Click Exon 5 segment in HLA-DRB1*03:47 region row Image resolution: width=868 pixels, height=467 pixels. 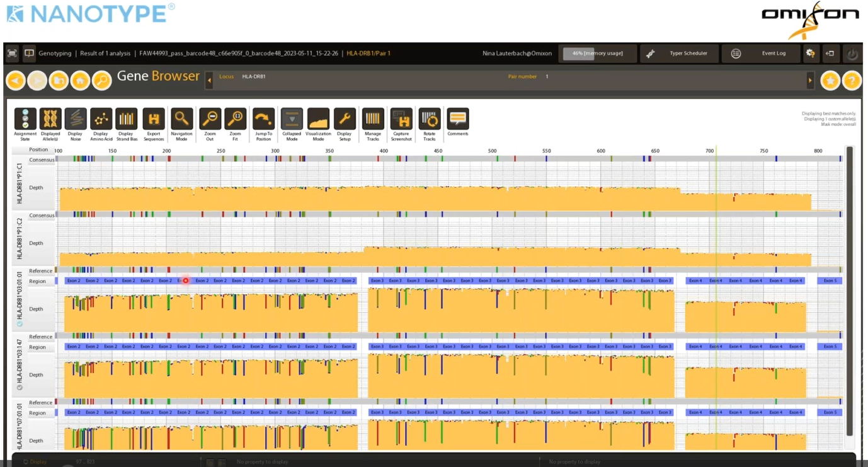click(x=830, y=347)
